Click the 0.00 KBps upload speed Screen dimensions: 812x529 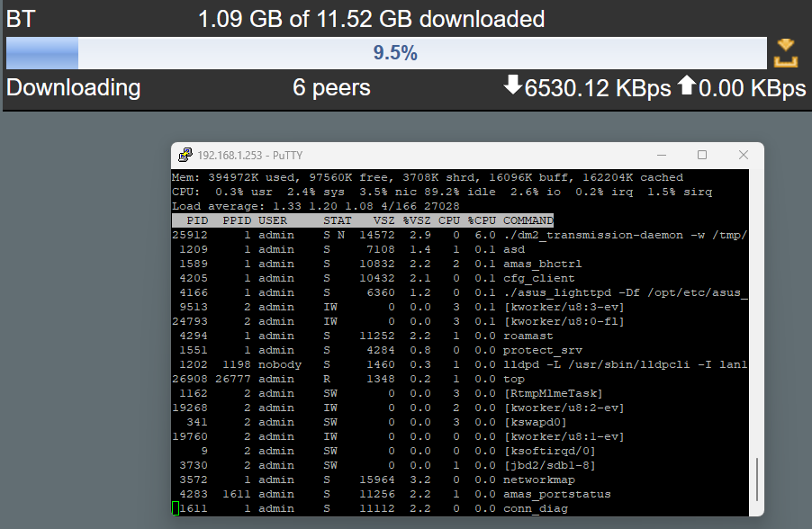click(752, 88)
